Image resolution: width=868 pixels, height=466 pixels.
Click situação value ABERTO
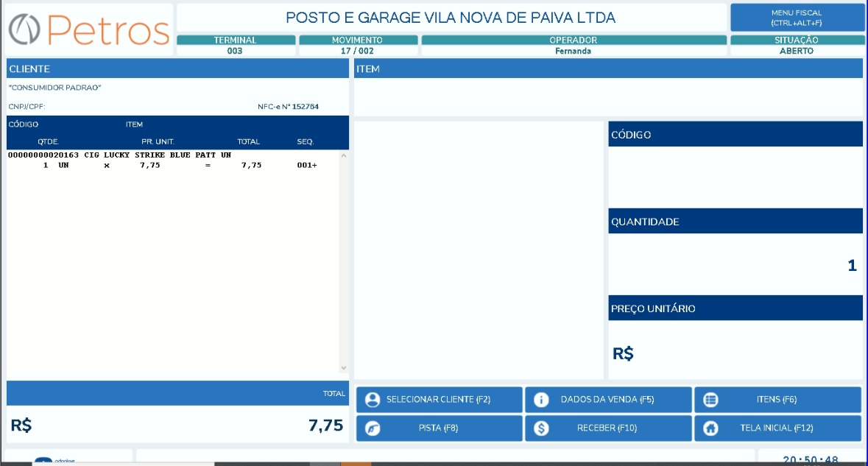pyautogui.click(x=796, y=51)
